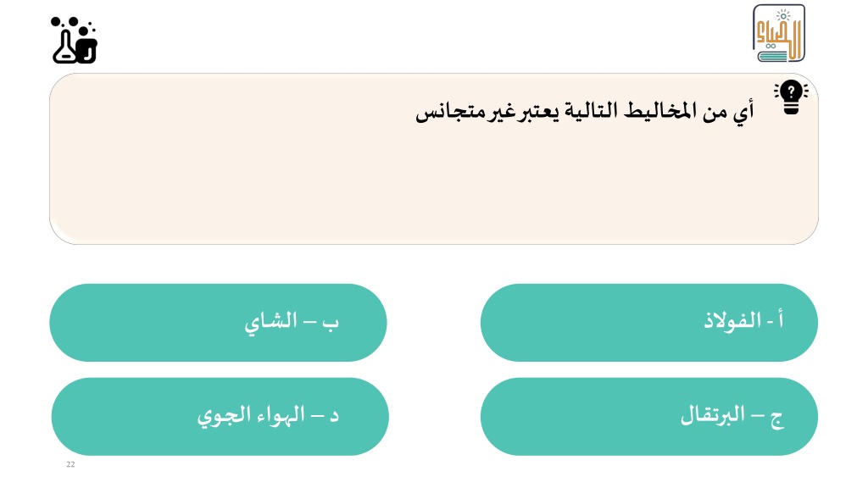The width and height of the screenshot is (868, 488).
Task: Choose answer د – الهواء الجوي
Action: [x=220, y=417]
